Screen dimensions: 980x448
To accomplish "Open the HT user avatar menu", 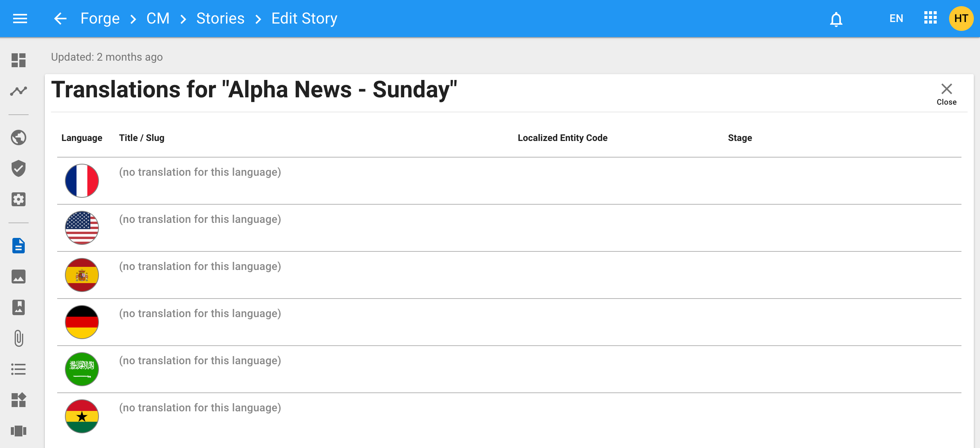I will 961,18.
